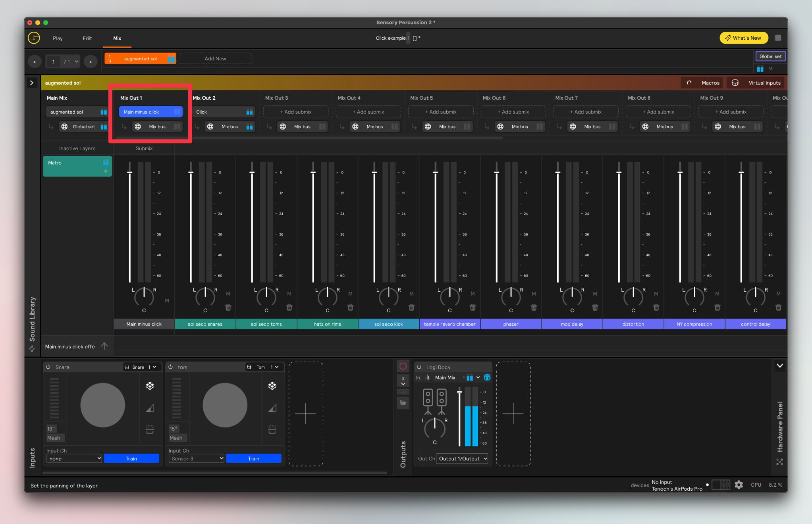Open What's New announcements

[x=743, y=38]
